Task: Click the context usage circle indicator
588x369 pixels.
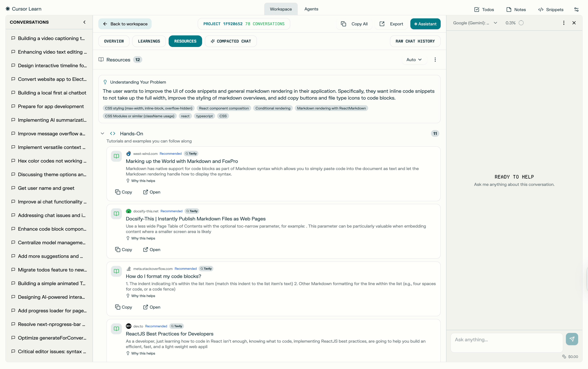Action: [521, 23]
